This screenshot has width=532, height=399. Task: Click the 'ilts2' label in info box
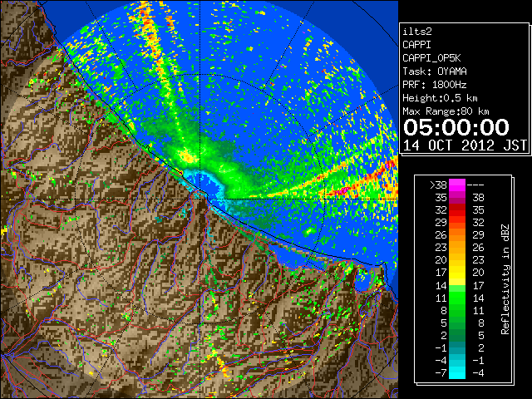[417, 32]
